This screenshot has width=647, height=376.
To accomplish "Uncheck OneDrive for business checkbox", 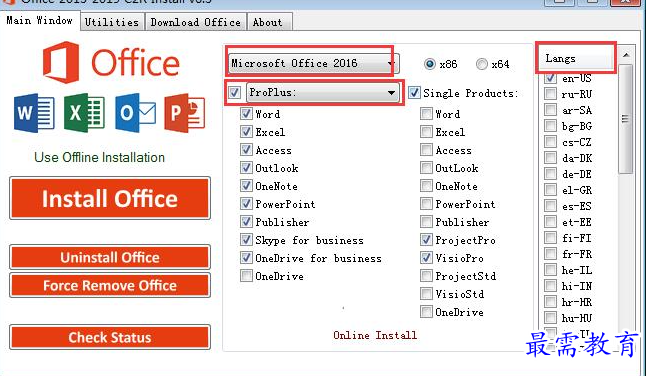I will tap(246, 258).
